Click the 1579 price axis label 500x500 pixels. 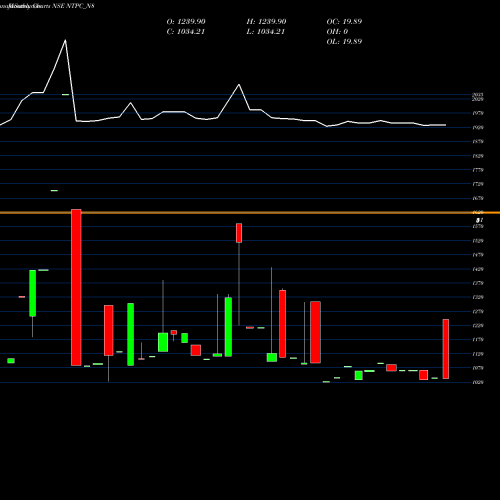pos(478,227)
